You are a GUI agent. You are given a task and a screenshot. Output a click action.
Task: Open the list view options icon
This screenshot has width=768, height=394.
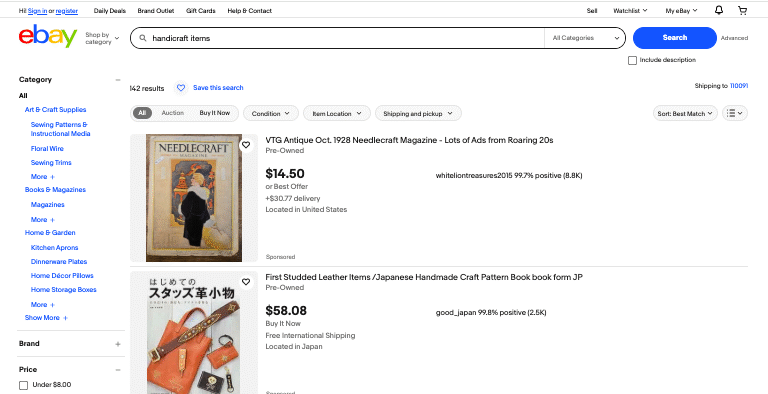click(x=734, y=113)
